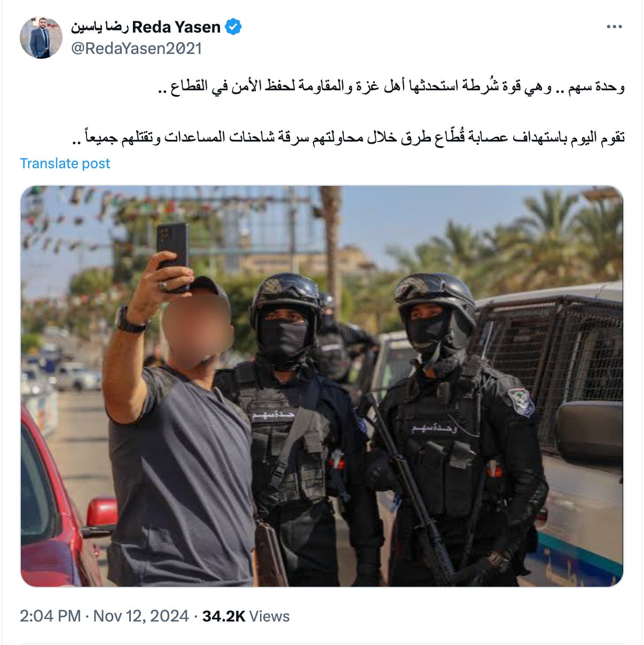Open the @RedaYasen2021 handle link

click(x=136, y=49)
